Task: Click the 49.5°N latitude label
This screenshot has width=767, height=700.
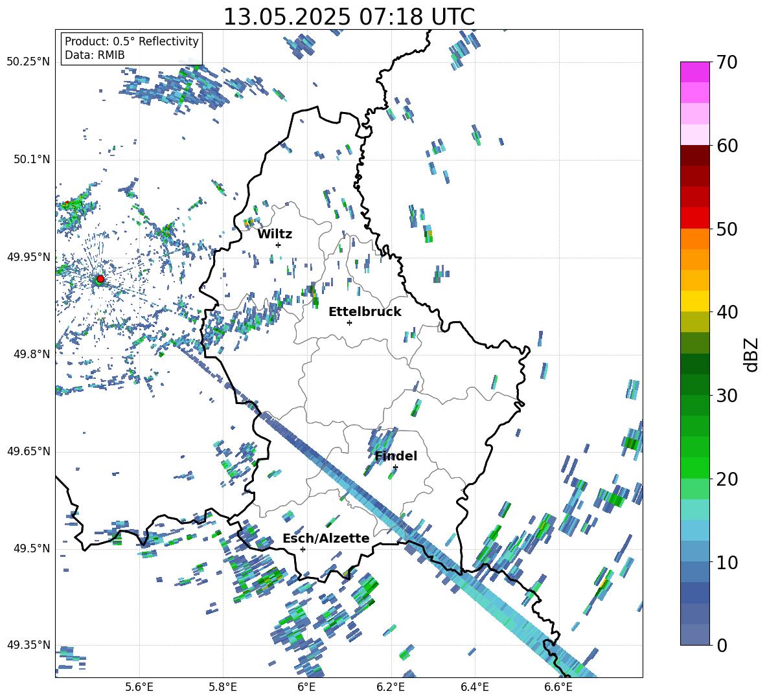Action: (x=31, y=548)
